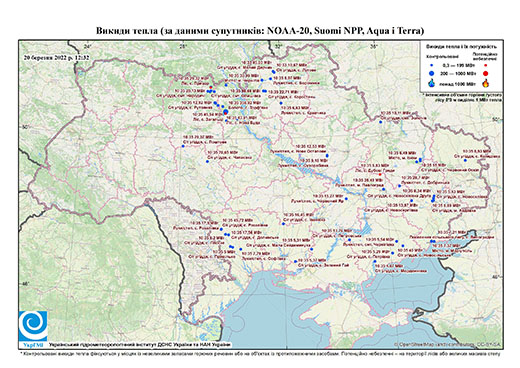The width and height of the screenshot is (520, 368).
Task: Click the map title mentioning NOAA-20
Action: pyautogui.click(x=260, y=31)
